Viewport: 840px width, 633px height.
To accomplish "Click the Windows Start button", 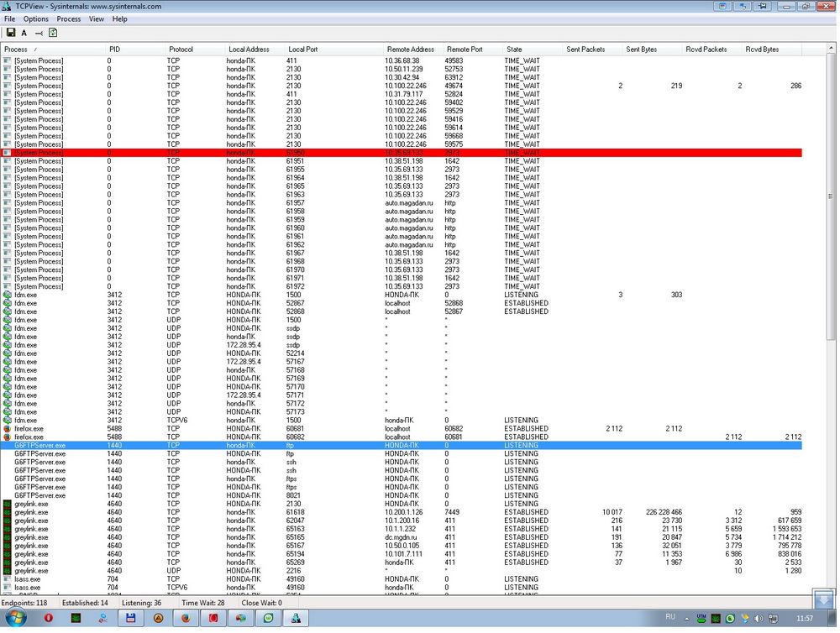I will pos(16,618).
